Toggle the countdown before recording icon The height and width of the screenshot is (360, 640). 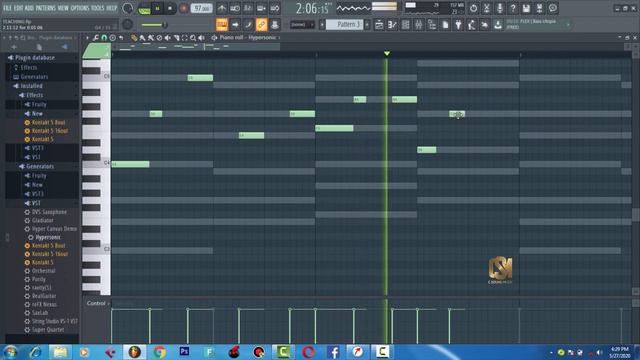click(x=248, y=8)
